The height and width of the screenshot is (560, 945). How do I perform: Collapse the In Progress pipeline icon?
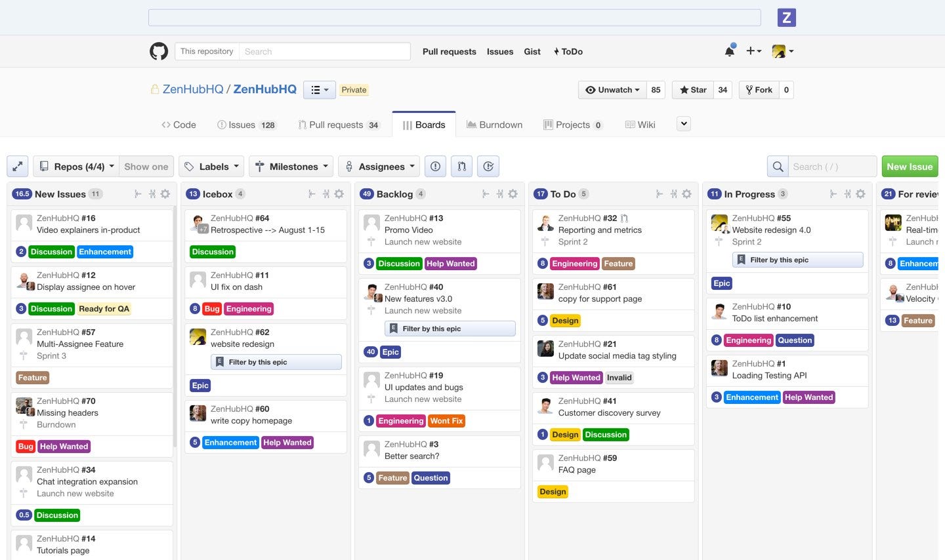833,194
